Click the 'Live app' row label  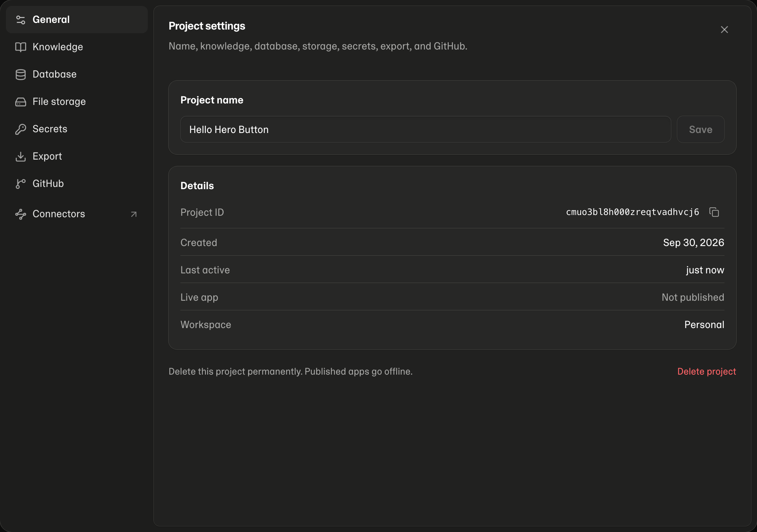(199, 297)
